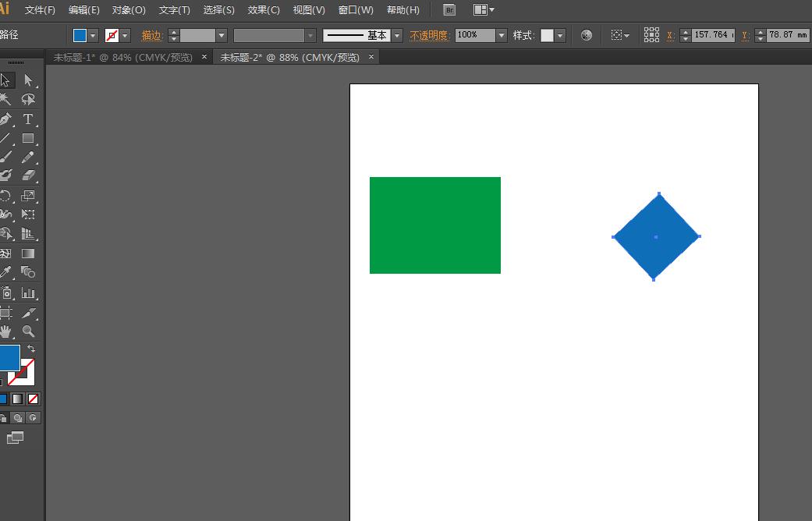Select the Lasso tool

pyautogui.click(x=28, y=99)
